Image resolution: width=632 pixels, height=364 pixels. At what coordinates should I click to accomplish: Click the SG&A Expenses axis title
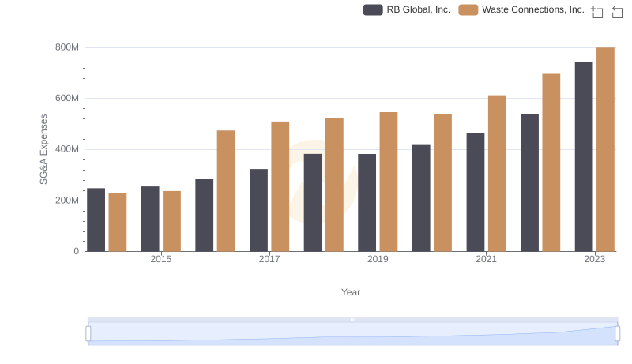(43, 149)
